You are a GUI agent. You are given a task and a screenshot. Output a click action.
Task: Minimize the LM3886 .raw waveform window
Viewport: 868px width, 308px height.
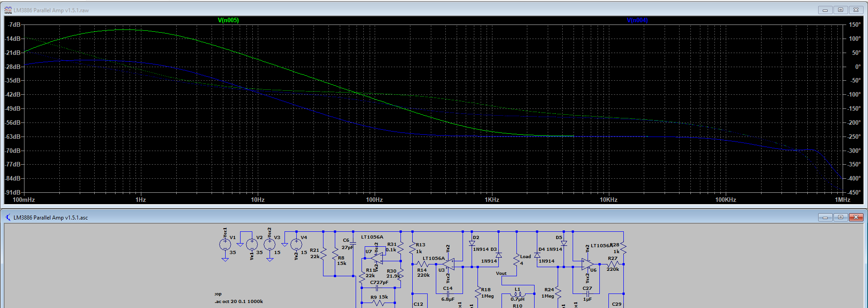pyautogui.click(x=825, y=10)
